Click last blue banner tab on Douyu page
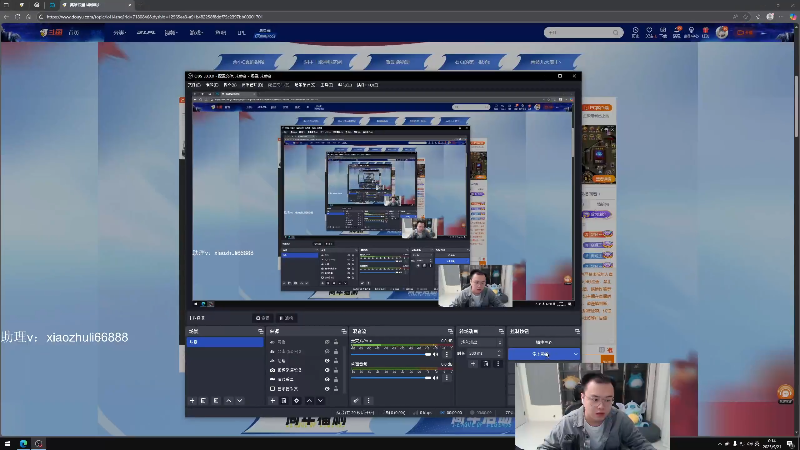The width and height of the screenshot is (800, 450). click(545, 62)
